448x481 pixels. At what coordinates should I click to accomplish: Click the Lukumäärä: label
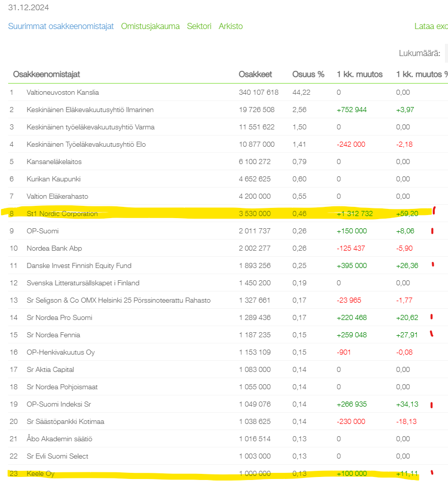[419, 54]
